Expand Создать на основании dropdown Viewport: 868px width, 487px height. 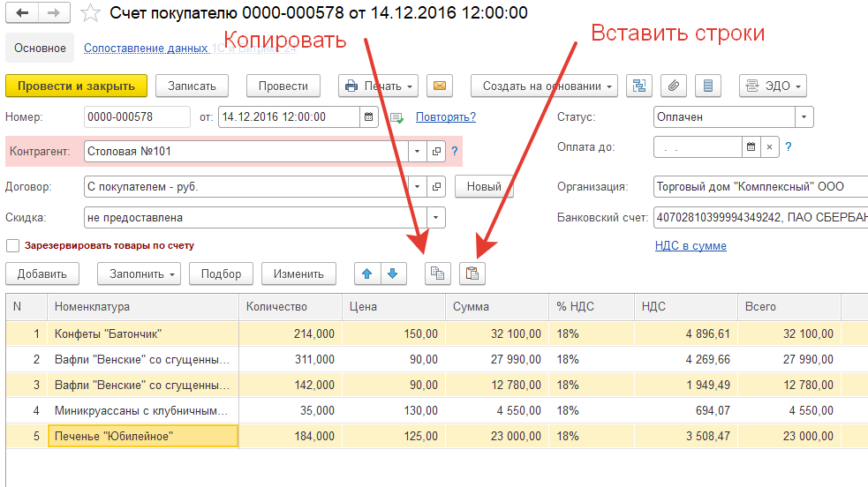tap(544, 86)
